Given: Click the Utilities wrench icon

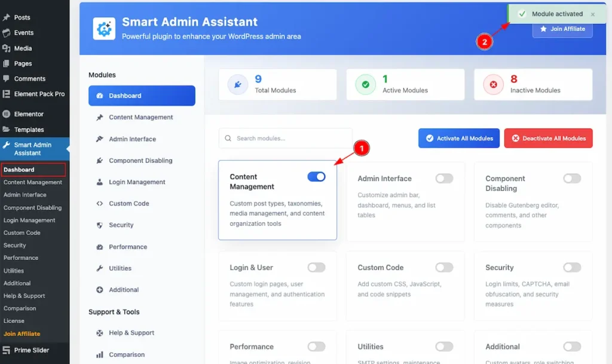Looking at the screenshot, I should click(x=100, y=268).
